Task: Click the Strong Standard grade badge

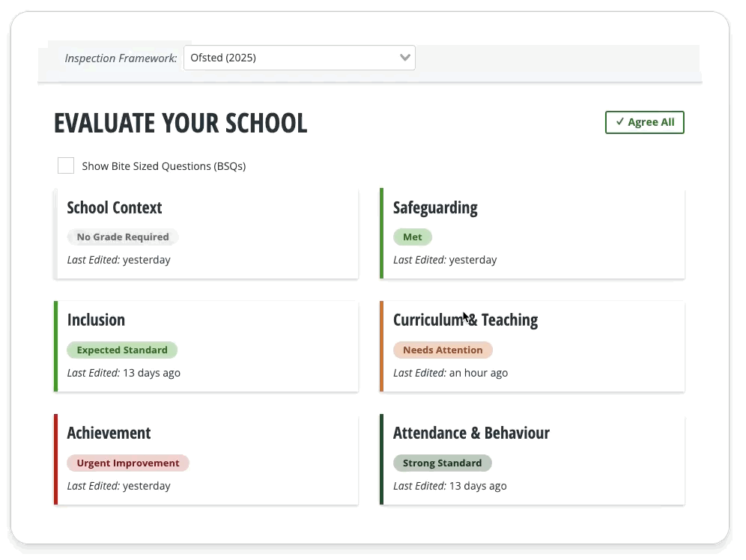Action: click(442, 463)
